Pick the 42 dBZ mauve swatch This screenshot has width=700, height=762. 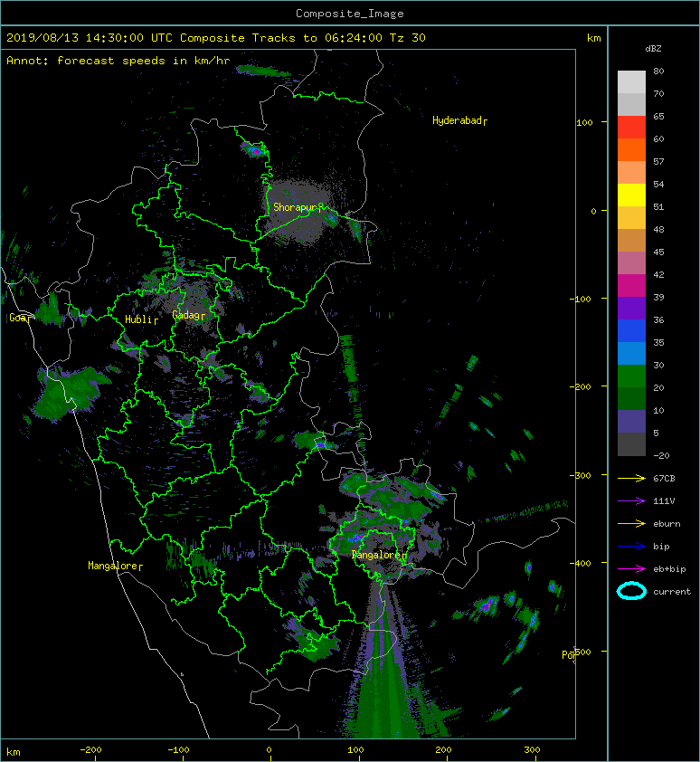[x=631, y=263]
